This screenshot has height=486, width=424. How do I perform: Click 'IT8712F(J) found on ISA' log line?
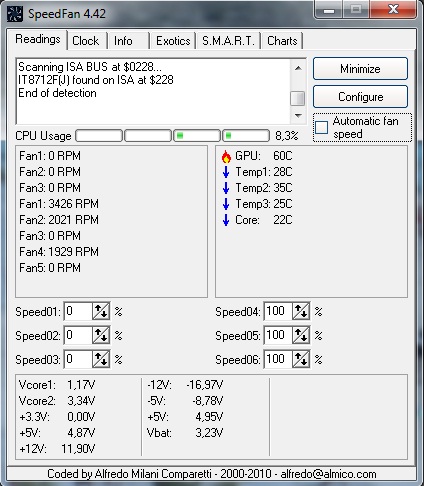(x=96, y=80)
